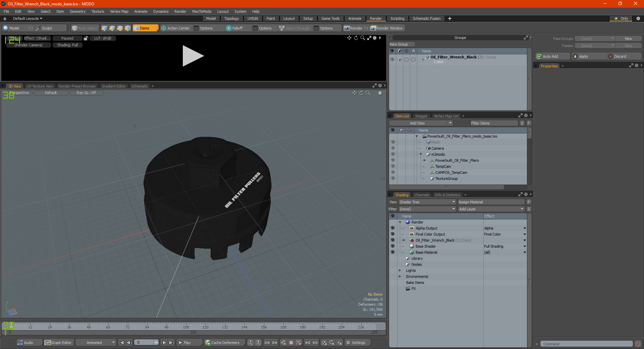Click the preview viewport rotate icon
The image size is (644, 349).
click(356, 38)
